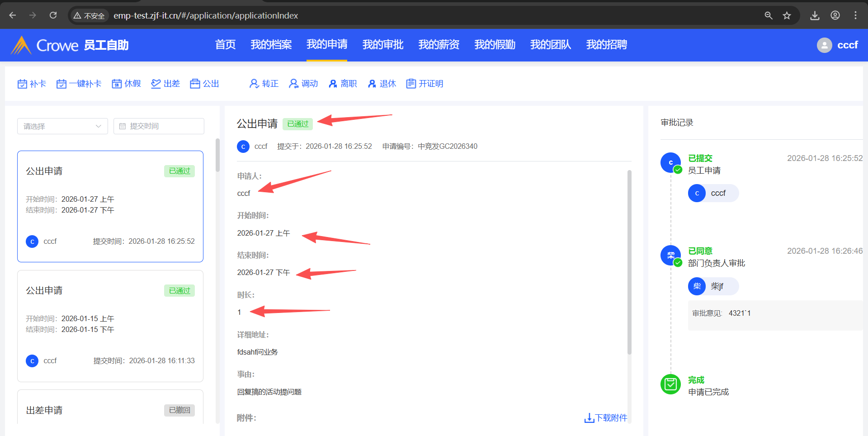Image resolution: width=868 pixels, height=436 pixels.
Task: Click the 柴jf approver chip
Action: [x=713, y=286]
